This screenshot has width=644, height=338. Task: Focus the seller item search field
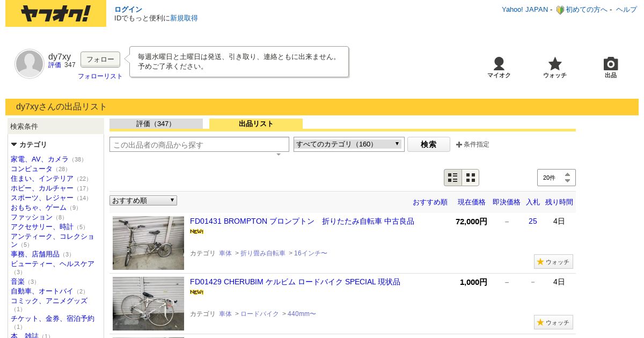(199, 144)
